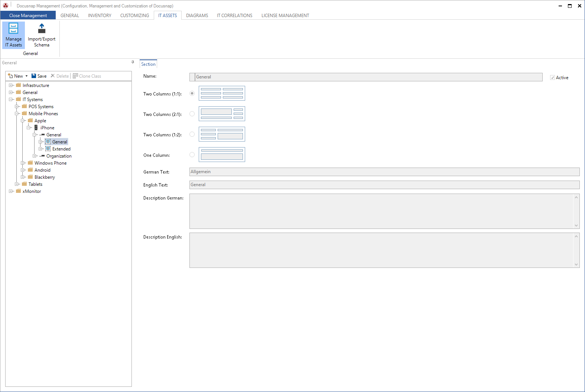Click the Two Columns (2:1) layout preview

pos(222,114)
